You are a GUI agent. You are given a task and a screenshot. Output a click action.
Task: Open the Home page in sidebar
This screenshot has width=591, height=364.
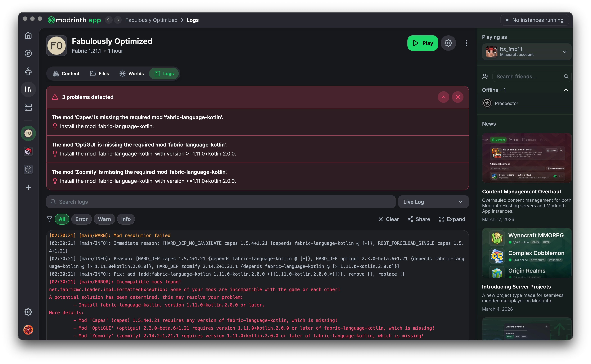[28, 36]
